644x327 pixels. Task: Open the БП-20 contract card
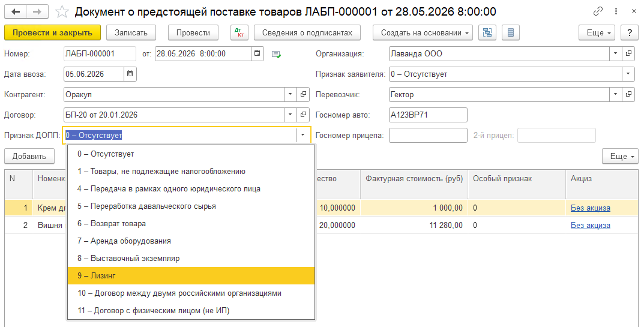point(303,115)
